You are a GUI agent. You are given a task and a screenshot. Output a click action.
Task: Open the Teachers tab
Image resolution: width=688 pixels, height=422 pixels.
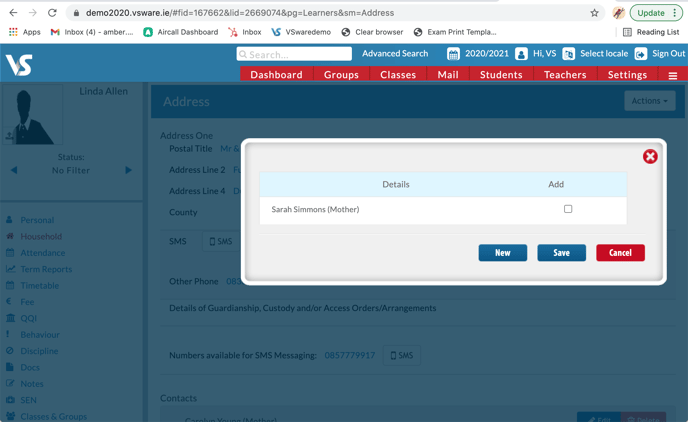point(565,75)
